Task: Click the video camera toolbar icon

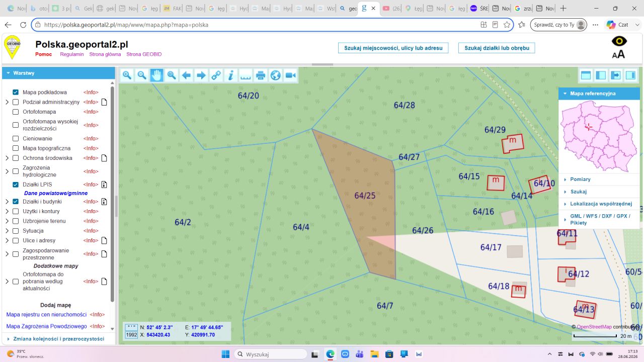Action: point(290,75)
